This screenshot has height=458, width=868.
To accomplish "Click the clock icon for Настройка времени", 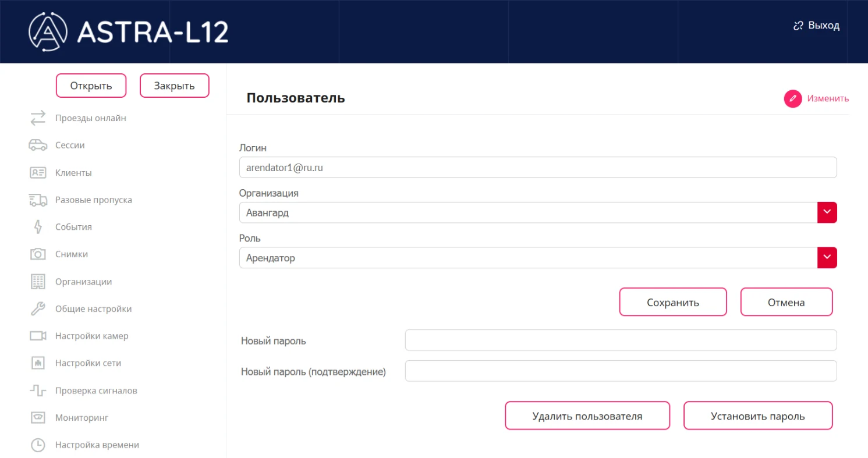I will coord(38,445).
